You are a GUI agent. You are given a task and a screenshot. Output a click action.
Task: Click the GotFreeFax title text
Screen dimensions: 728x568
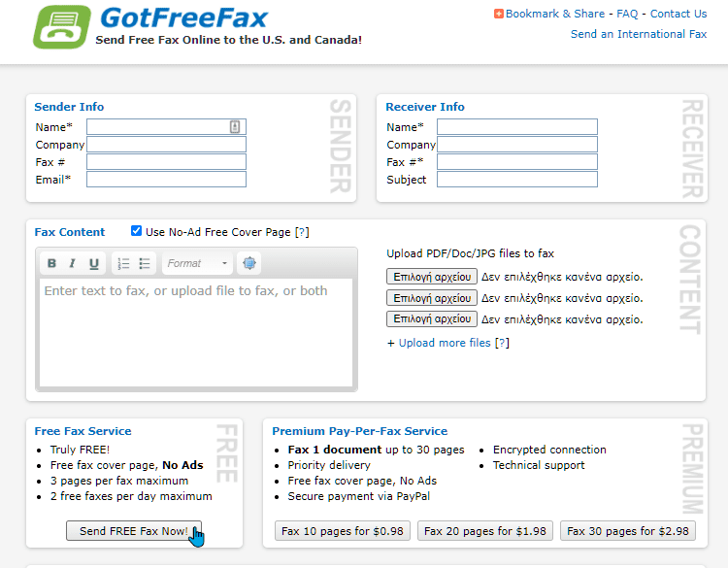point(183,17)
